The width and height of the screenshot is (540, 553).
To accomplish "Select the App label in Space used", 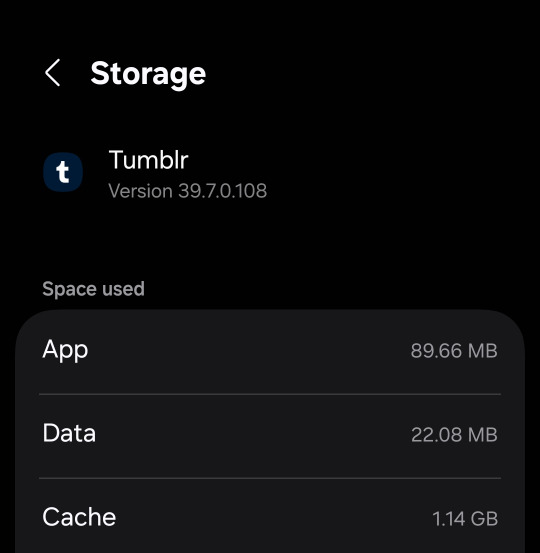I will pos(65,350).
